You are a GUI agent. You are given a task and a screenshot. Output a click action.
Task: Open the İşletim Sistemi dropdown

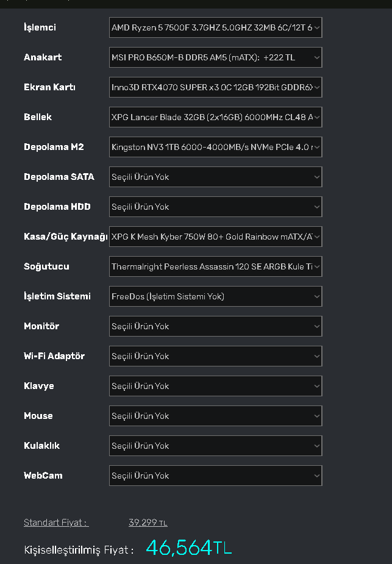[x=215, y=296]
